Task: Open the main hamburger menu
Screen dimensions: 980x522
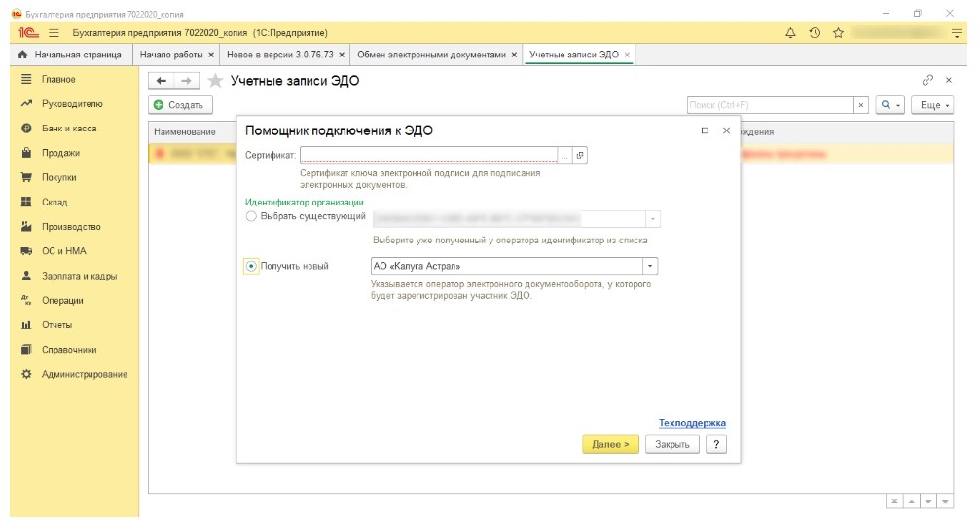Action: (54, 33)
